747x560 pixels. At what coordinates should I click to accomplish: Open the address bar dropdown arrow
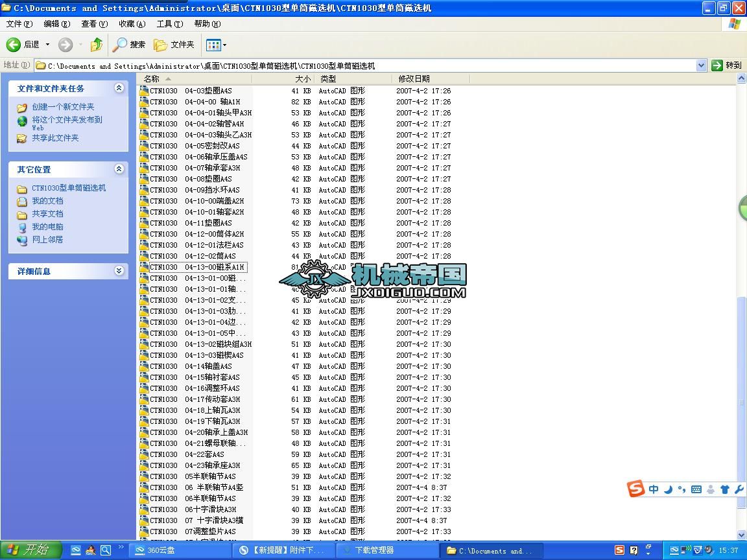coord(702,65)
